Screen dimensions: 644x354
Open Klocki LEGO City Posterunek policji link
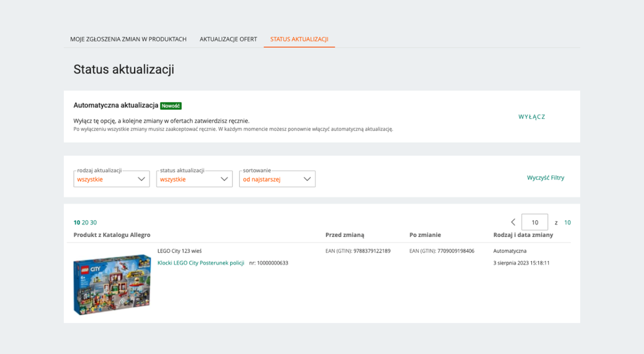(x=201, y=263)
